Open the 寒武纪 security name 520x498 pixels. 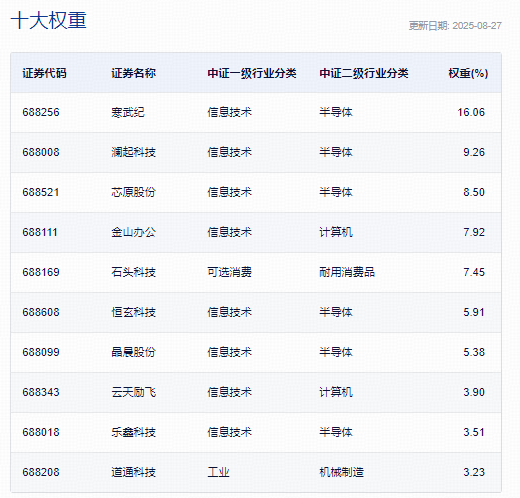pyautogui.click(x=128, y=112)
